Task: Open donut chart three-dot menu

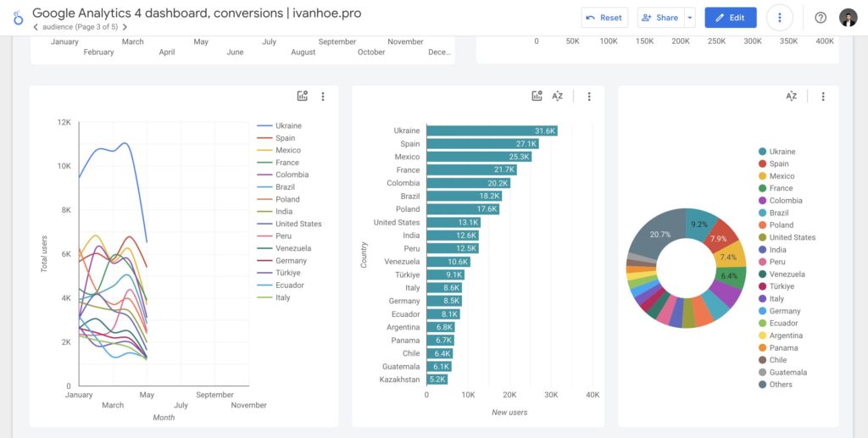Action: tap(822, 97)
